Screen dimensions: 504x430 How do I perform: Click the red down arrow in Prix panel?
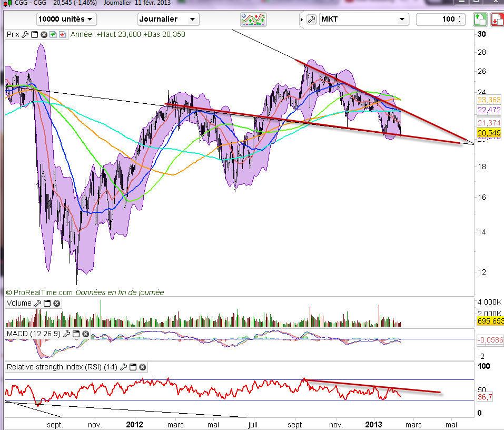(62, 35)
